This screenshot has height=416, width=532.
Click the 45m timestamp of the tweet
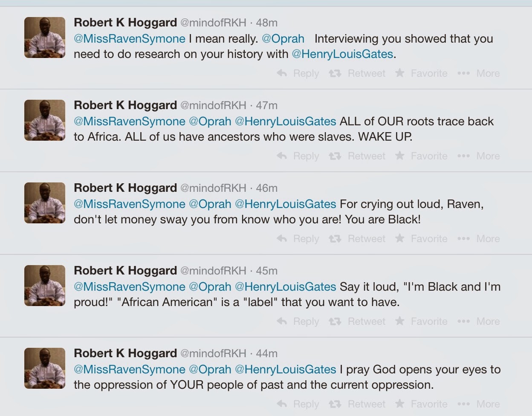267,271
